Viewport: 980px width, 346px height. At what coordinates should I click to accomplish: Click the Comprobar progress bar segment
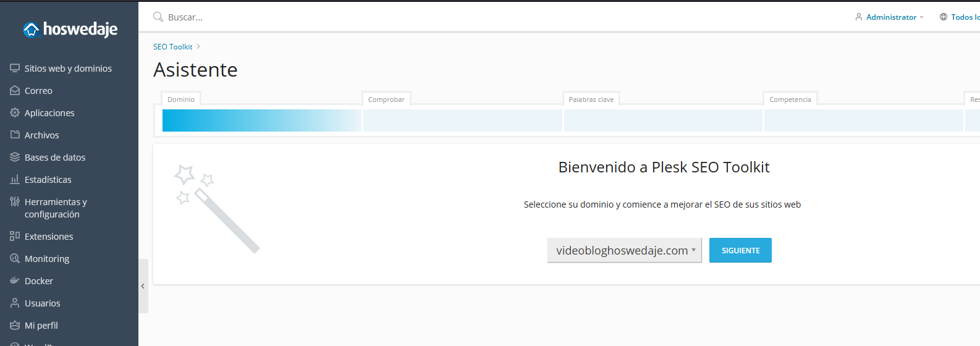[463, 120]
